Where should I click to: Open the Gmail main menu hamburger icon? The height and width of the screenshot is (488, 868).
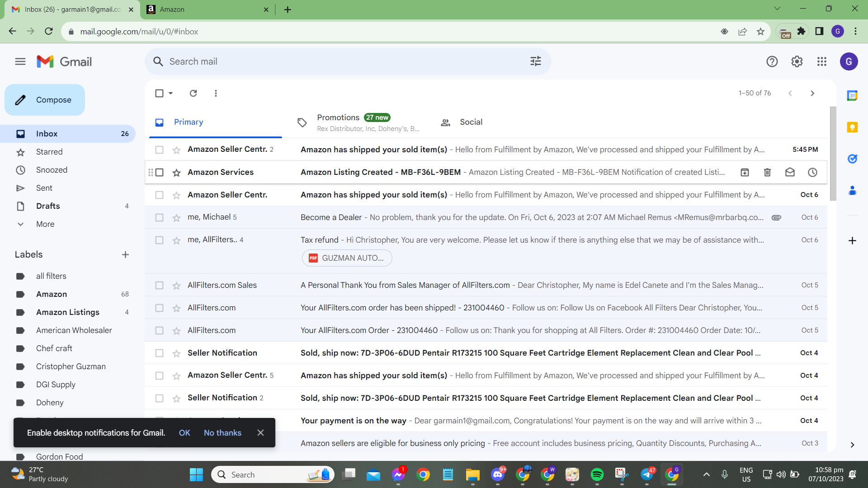pos(20,61)
